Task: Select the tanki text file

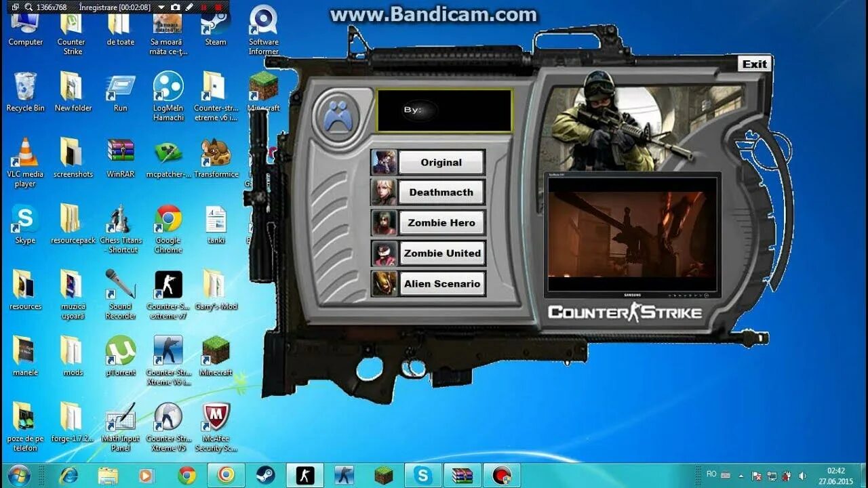Action: [216, 224]
